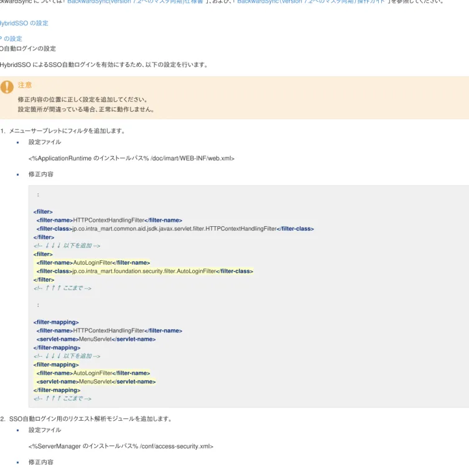Click step 1 メニューサーブレット heading text
This screenshot has width=469, height=476.
click(67, 131)
